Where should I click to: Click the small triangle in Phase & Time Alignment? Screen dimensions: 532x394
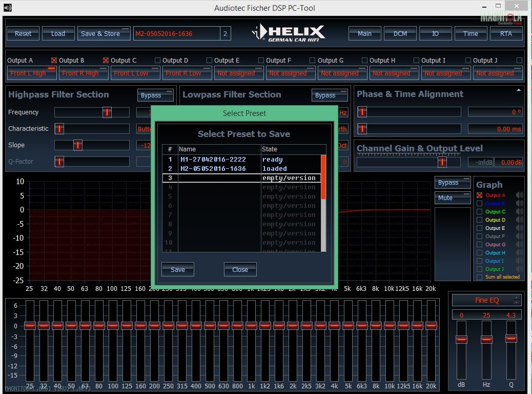click(519, 90)
